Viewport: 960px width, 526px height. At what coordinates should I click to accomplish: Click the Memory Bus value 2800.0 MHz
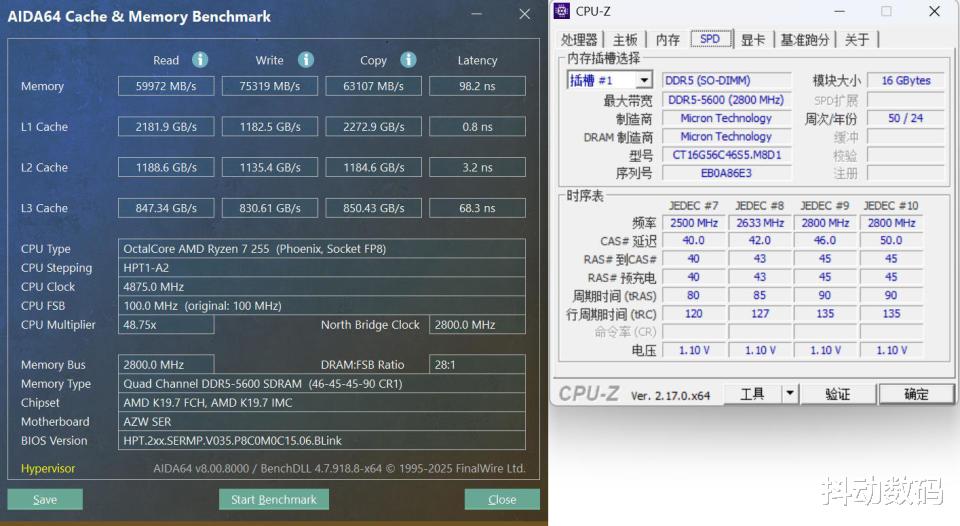(x=166, y=364)
